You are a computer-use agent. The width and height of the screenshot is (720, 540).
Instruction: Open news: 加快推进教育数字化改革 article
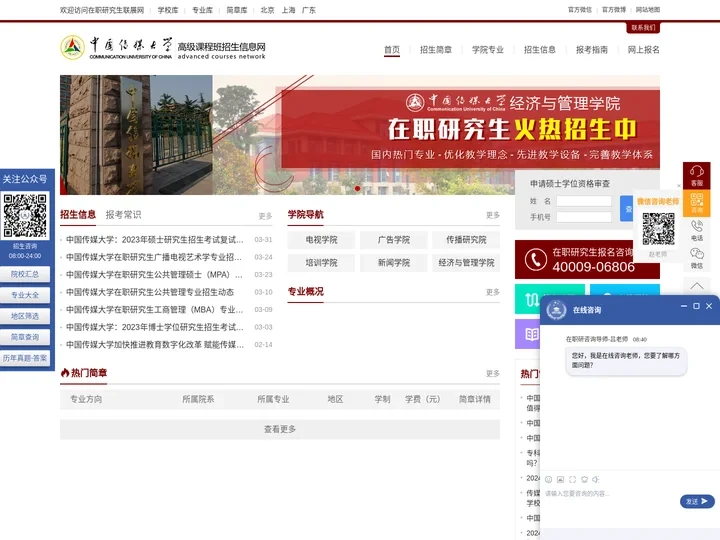click(155, 344)
